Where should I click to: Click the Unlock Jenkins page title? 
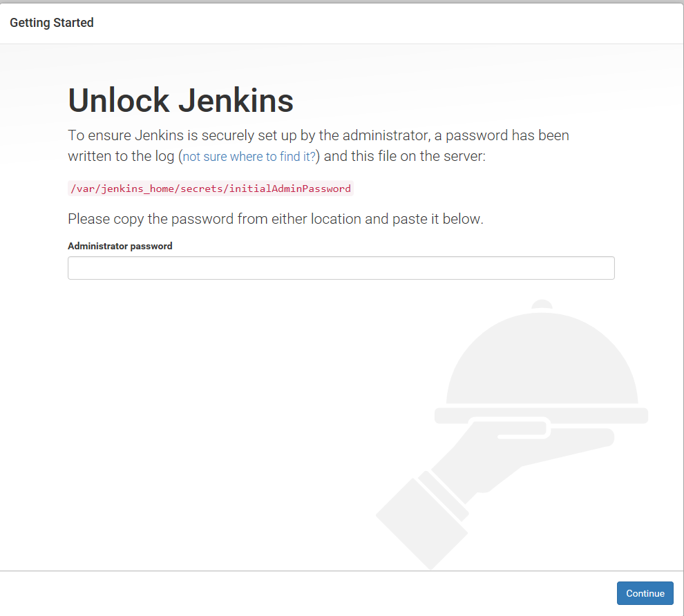(180, 100)
